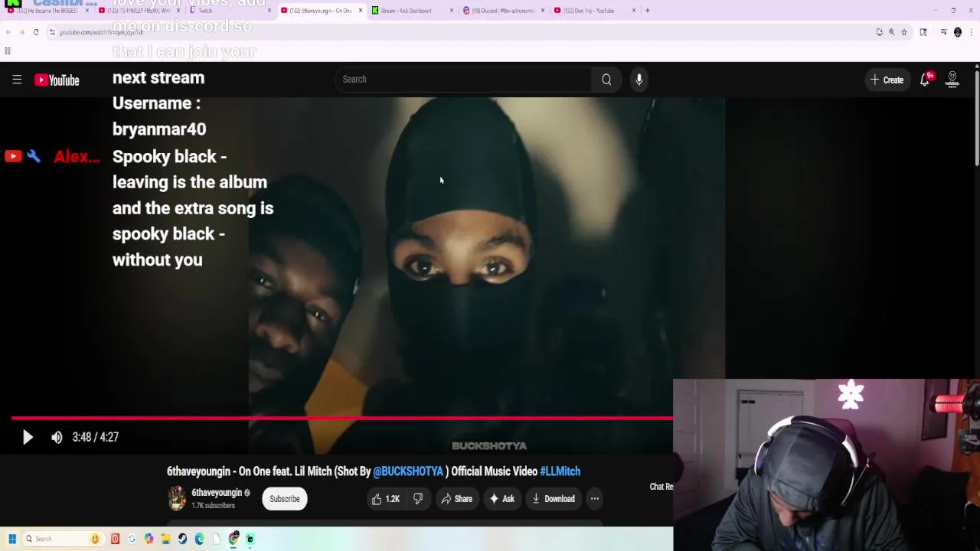Share the video

pyautogui.click(x=457, y=499)
